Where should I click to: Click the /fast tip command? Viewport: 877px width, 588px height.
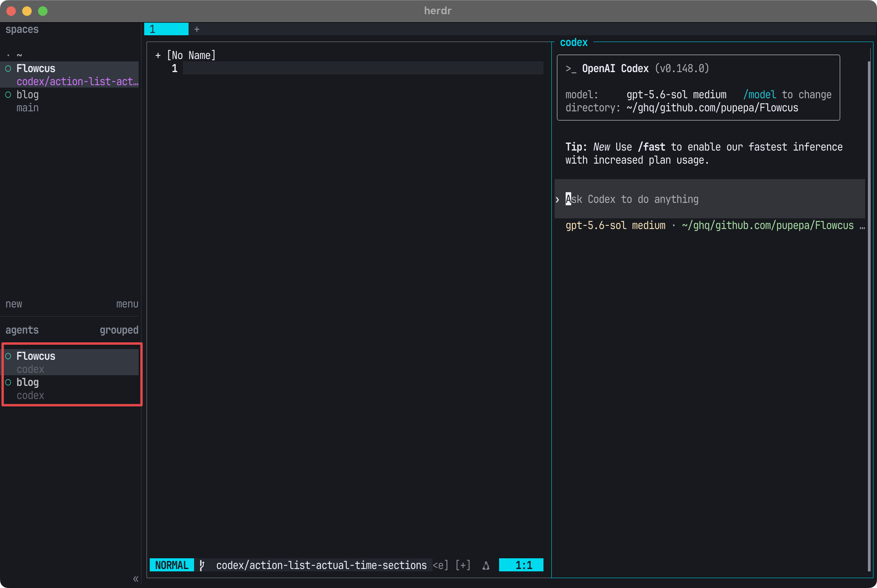tap(652, 147)
